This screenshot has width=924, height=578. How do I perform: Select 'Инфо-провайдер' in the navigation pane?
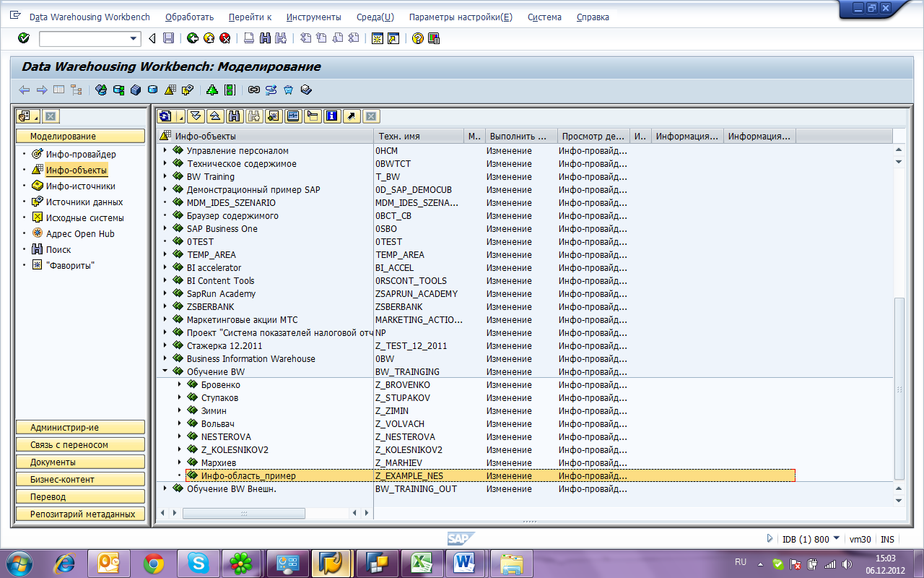(x=81, y=154)
